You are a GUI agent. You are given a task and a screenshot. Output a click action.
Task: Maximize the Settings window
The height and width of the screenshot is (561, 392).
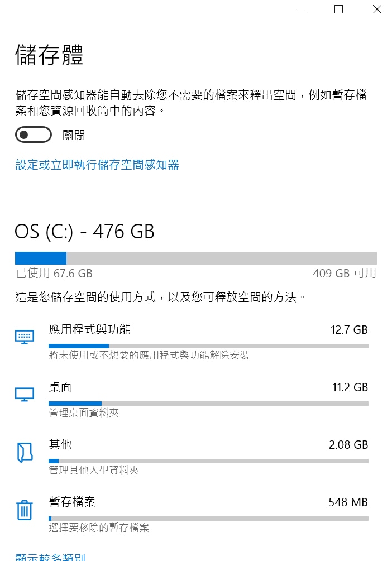coord(338,9)
